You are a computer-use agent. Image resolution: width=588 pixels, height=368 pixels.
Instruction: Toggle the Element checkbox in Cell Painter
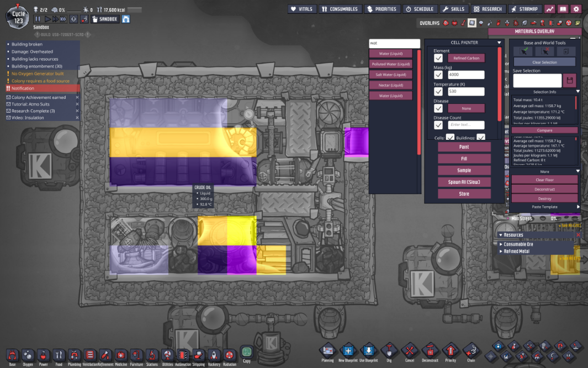438,58
